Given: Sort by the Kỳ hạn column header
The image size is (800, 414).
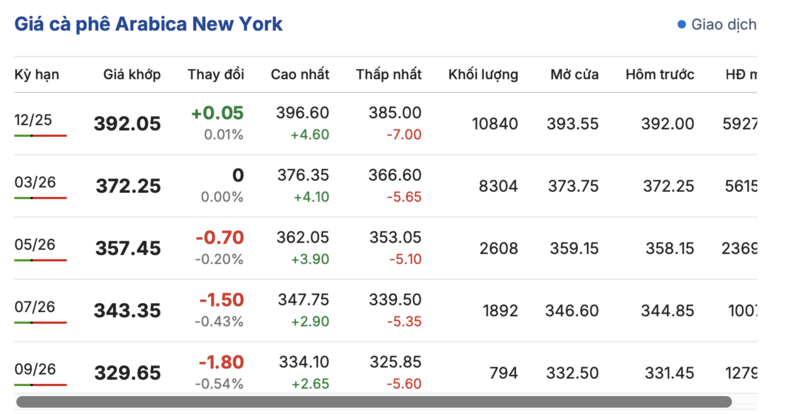Looking at the screenshot, I should (35, 75).
